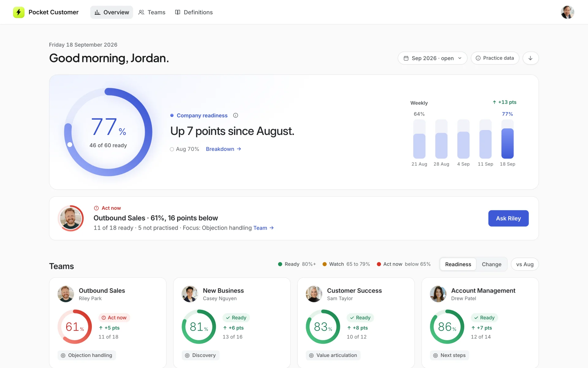
Task: Click the target icon in Next steps tag
Action: tap(435, 355)
